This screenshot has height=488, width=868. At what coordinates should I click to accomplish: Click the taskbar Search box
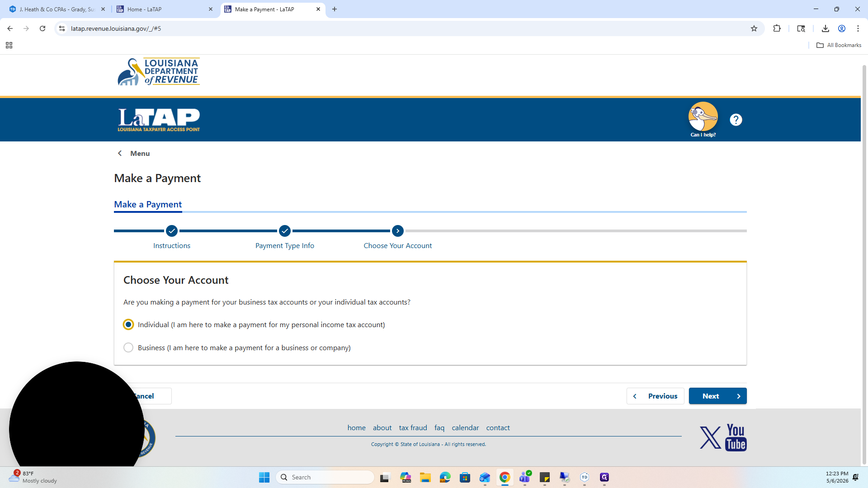tap(325, 477)
